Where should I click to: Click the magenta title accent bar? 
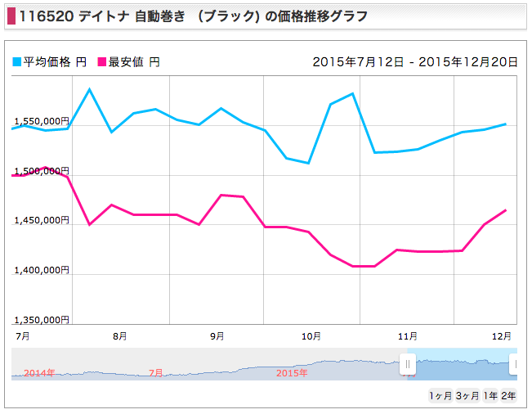pos(11,16)
